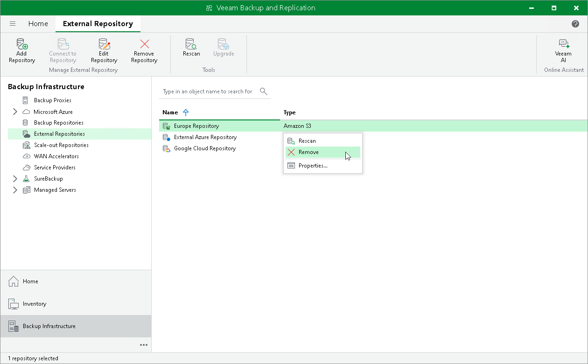Open the hamburger main menu
This screenshot has height=364, width=588.
tap(13, 24)
